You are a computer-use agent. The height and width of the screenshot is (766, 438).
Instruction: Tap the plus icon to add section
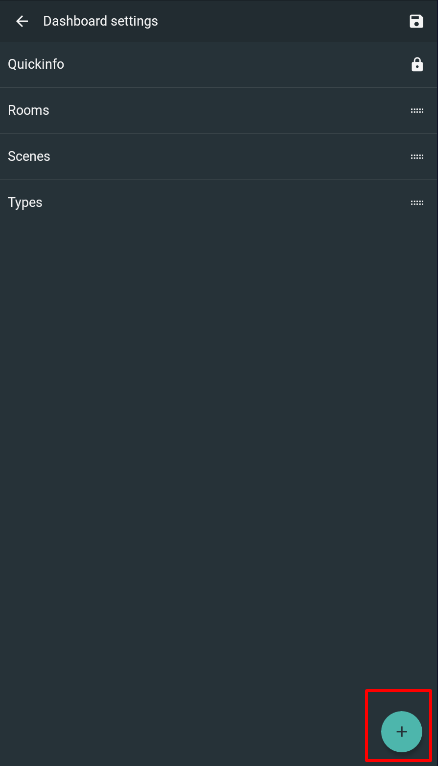point(401,731)
